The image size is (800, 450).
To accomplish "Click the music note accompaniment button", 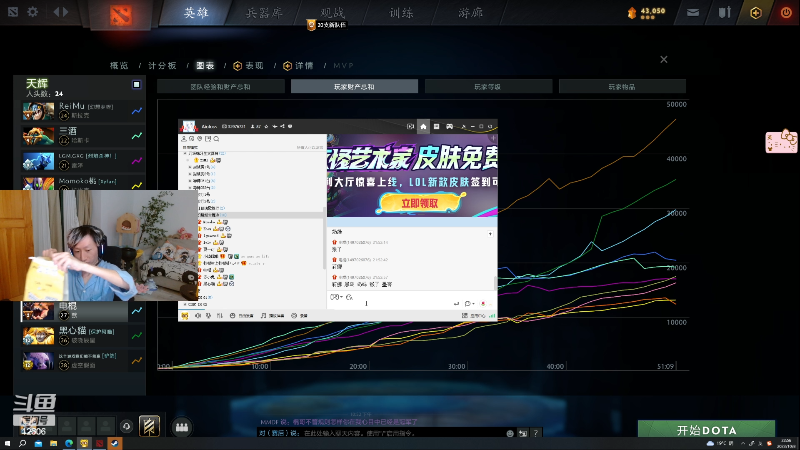I will click(x=272, y=316).
